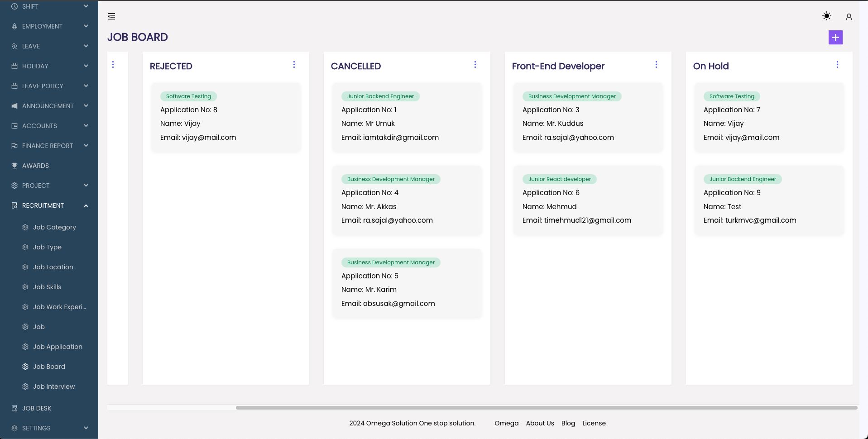Open the REJECTED column options menu
The width and height of the screenshot is (868, 439).
click(x=294, y=65)
